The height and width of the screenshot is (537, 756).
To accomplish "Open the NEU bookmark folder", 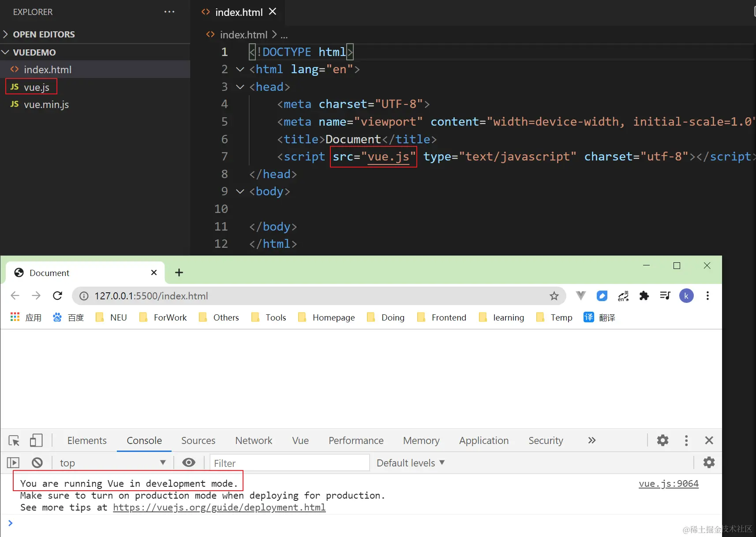I will click(x=111, y=317).
